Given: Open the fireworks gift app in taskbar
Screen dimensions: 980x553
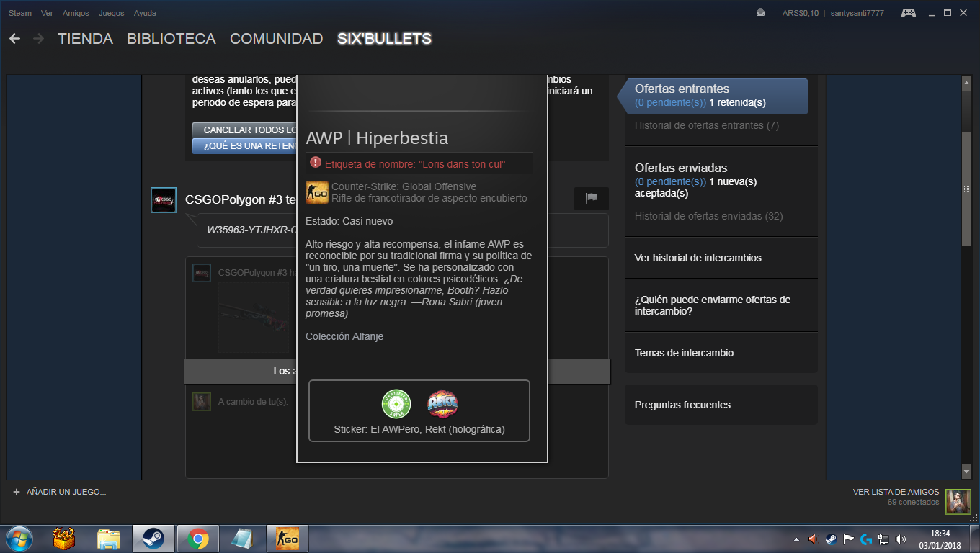Looking at the screenshot, I should 64,538.
